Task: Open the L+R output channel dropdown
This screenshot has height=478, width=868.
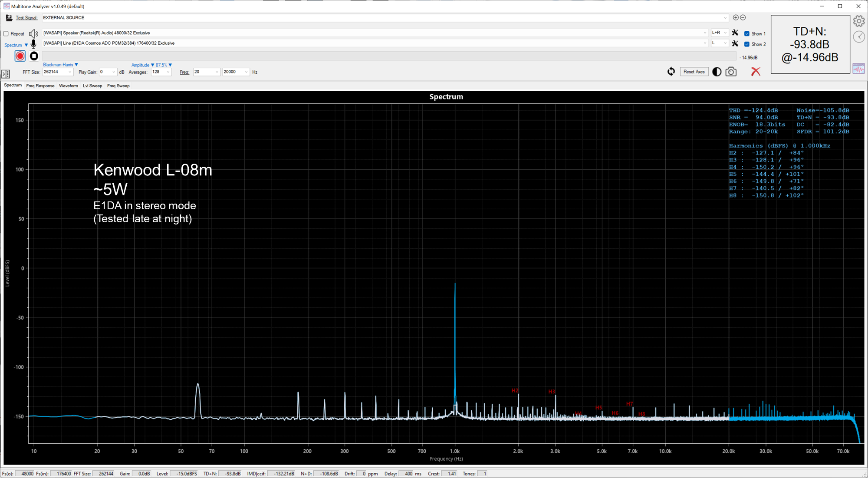Action: pos(720,33)
